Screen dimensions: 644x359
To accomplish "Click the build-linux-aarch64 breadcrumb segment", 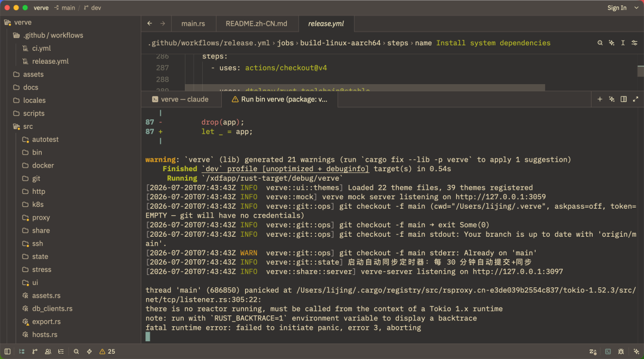I will (x=340, y=43).
